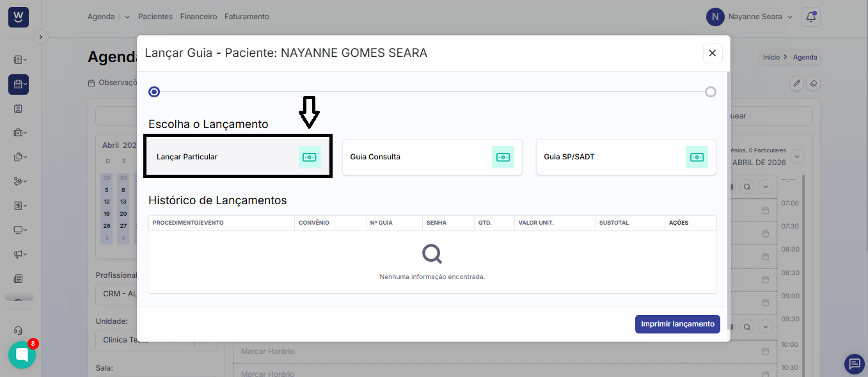
Task: Expand the chevron in the 09:30 row
Action: click(764, 326)
